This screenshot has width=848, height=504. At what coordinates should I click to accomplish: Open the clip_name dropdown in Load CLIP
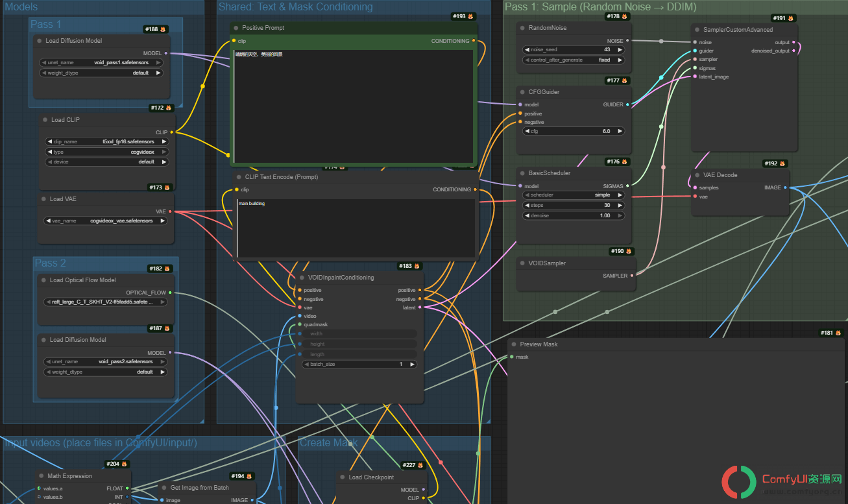[106, 141]
